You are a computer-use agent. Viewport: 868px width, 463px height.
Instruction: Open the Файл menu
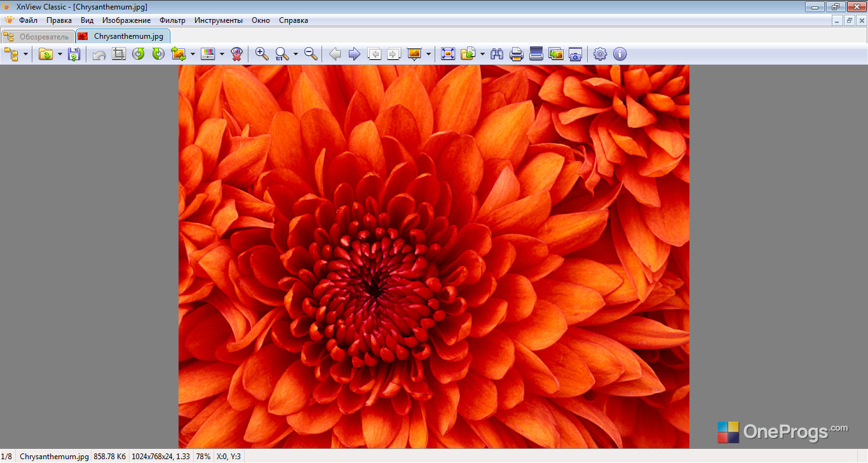[x=28, y=20]
